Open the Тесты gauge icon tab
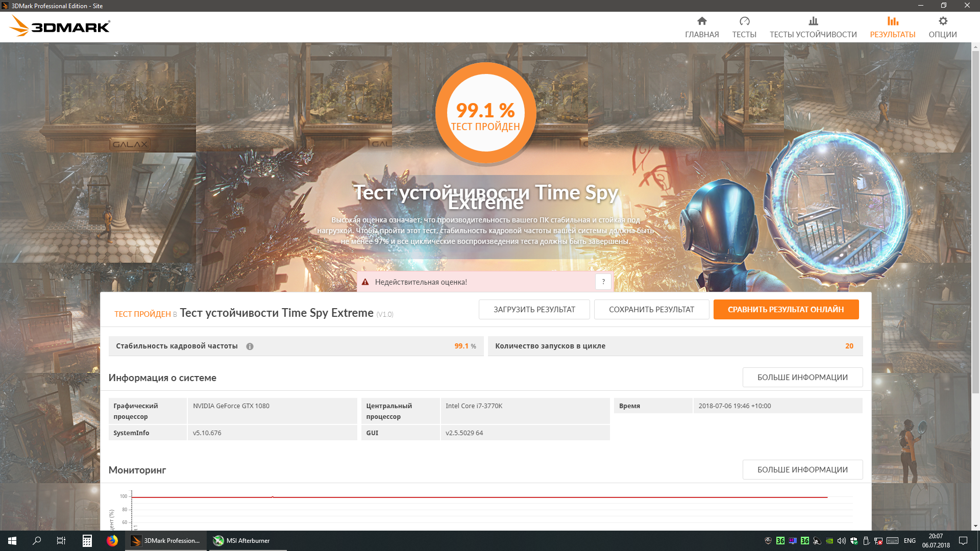The width and height of the screenshot is (980, 551). (x=744, y=21)
